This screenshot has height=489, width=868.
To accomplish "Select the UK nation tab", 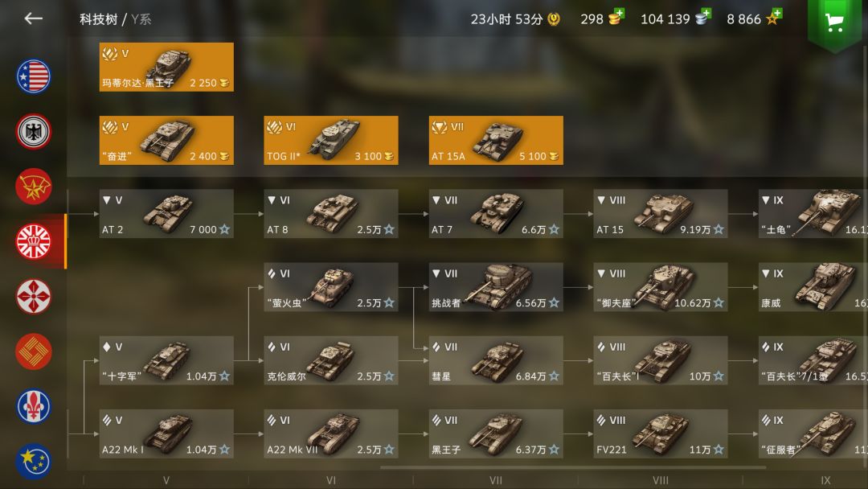I will coord(34,241).
